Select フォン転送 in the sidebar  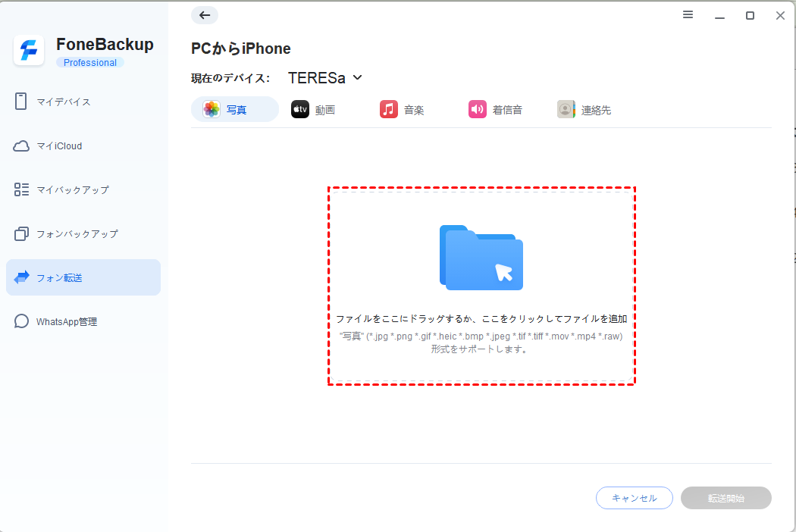(83, 277)
